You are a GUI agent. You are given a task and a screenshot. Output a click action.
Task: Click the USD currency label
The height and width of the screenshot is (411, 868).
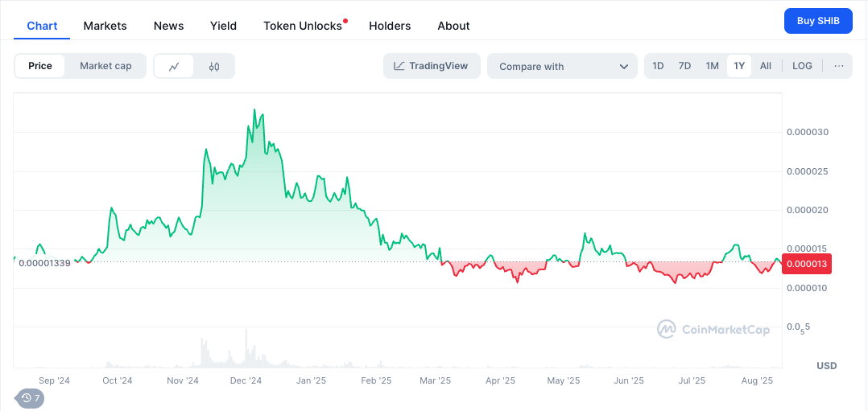(826, 366)
